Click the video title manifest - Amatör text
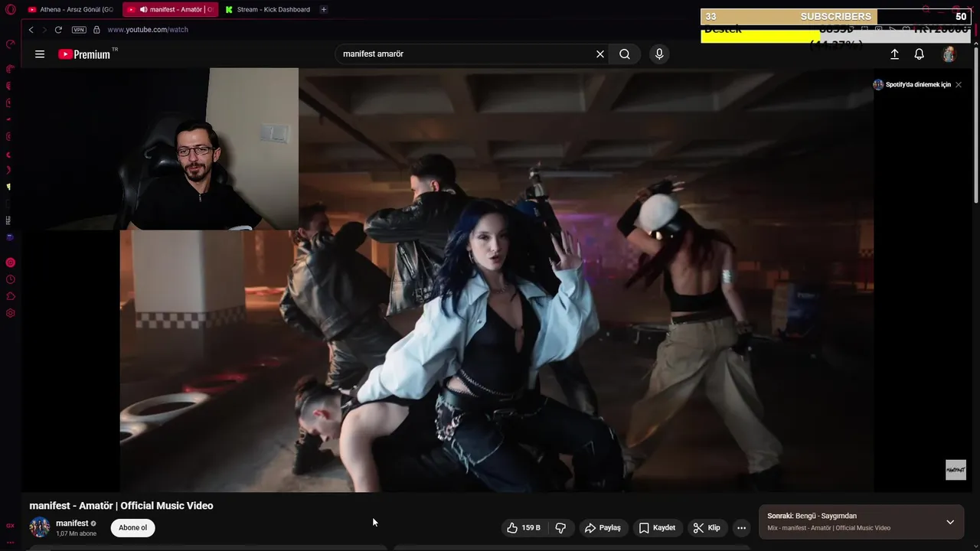Image resolution: width=980 pixels, height=551 pixels. click(x=121, y=506)
